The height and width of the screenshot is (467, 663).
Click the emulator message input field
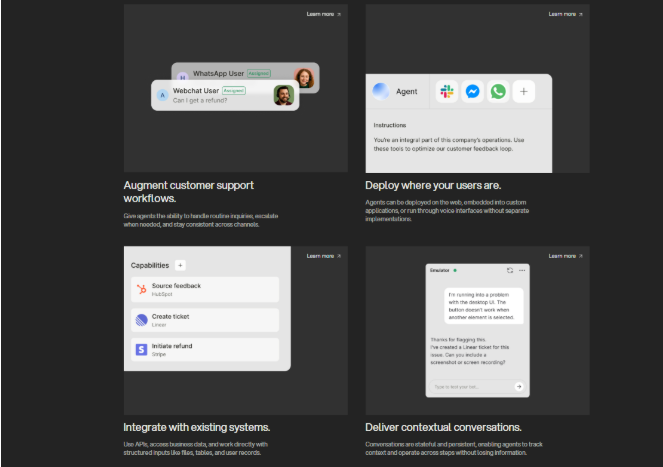click(470, 385)
